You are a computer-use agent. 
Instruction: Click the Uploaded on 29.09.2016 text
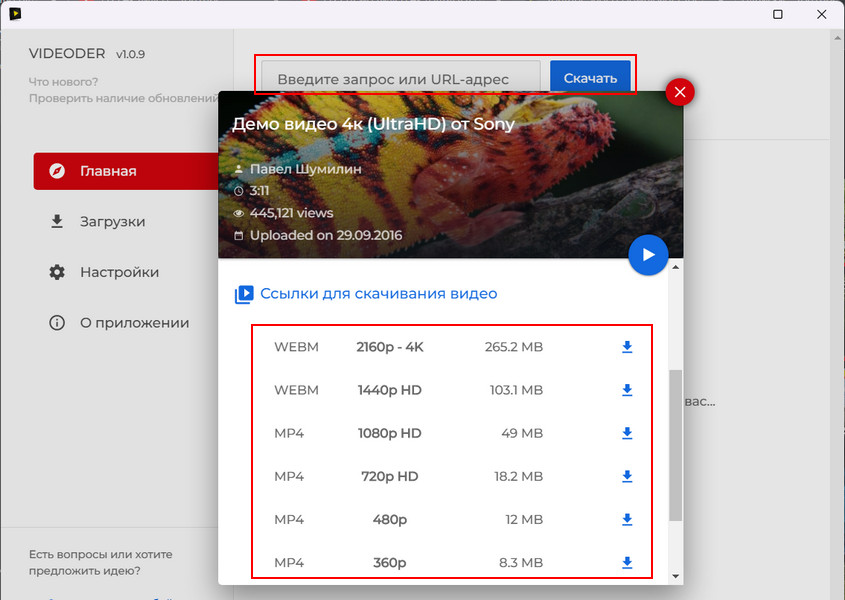(x=326, y=235)
